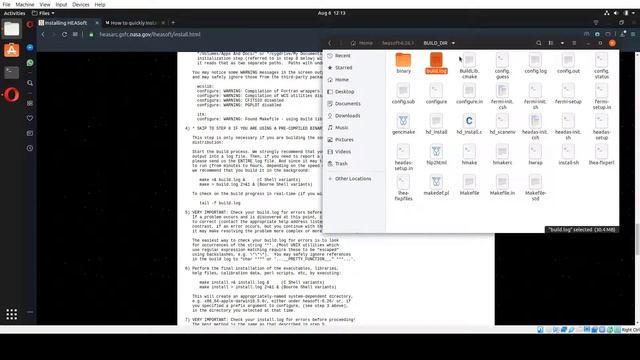Open the Files app menu in top bar
Image resolution: width=640 pixels, height=360 pixels.
click(43, 13)
